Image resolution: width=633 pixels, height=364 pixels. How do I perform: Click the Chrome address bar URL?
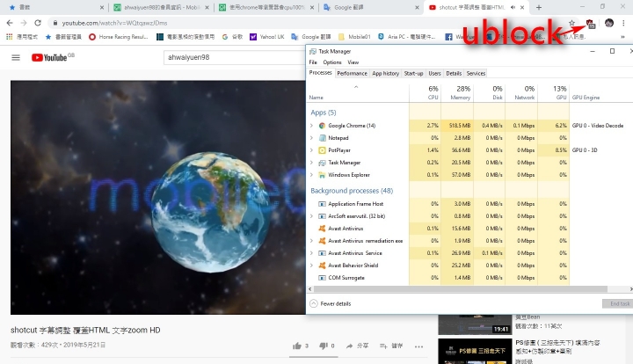(x=114, y=23)
